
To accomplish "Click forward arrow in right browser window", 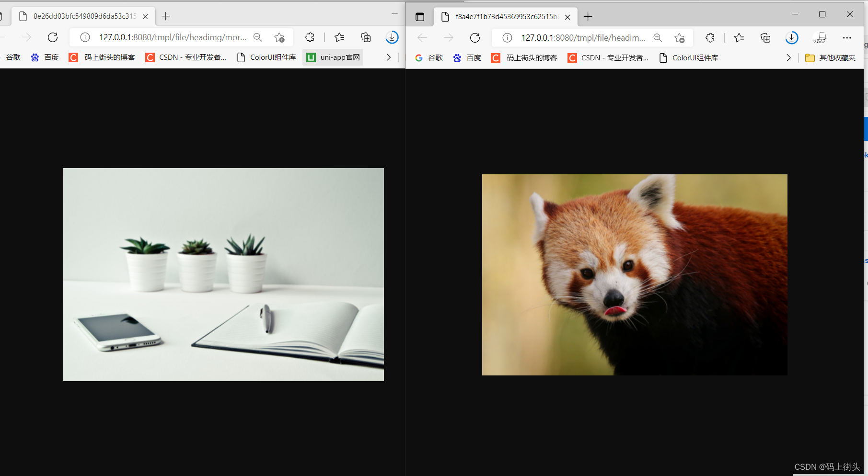I will coord(449,38).
